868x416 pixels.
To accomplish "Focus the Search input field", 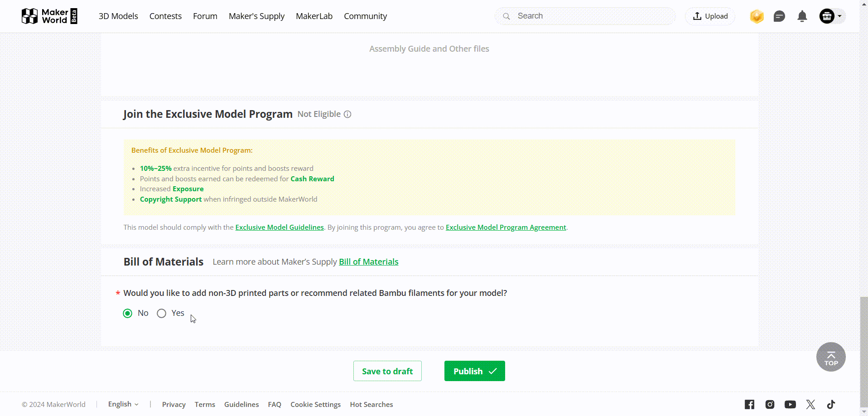I will tap(585, 16).
